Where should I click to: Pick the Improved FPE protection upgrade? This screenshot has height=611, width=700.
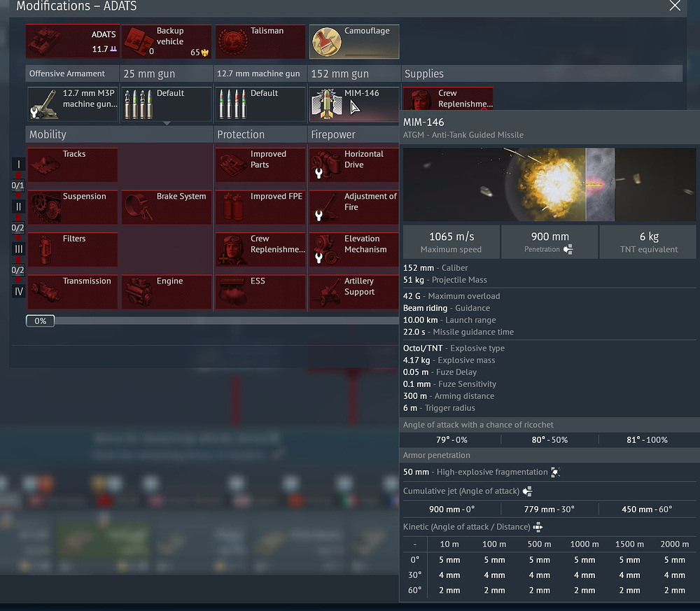pos(260,207)
